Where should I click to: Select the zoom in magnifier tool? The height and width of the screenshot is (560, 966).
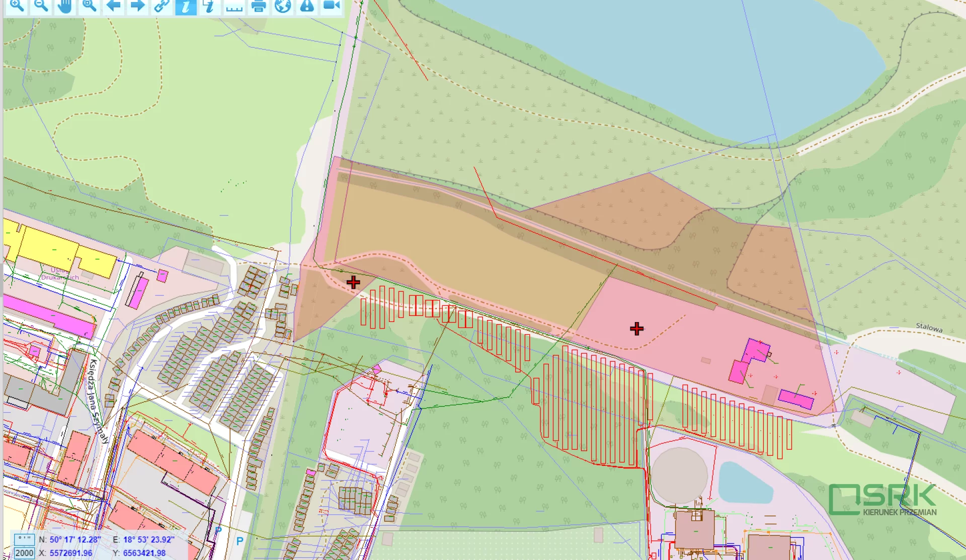17,6
